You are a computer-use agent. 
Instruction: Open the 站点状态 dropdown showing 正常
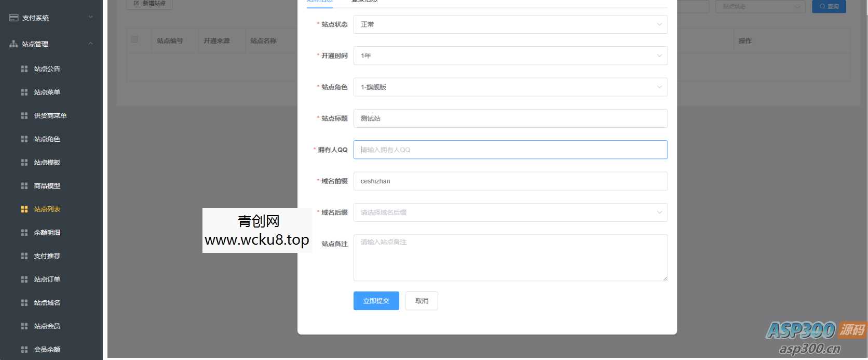coord(510,24)
